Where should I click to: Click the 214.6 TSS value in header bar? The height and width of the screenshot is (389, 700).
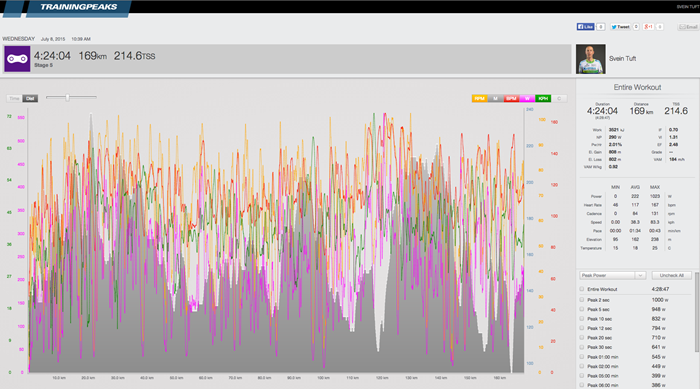[134, 56]
